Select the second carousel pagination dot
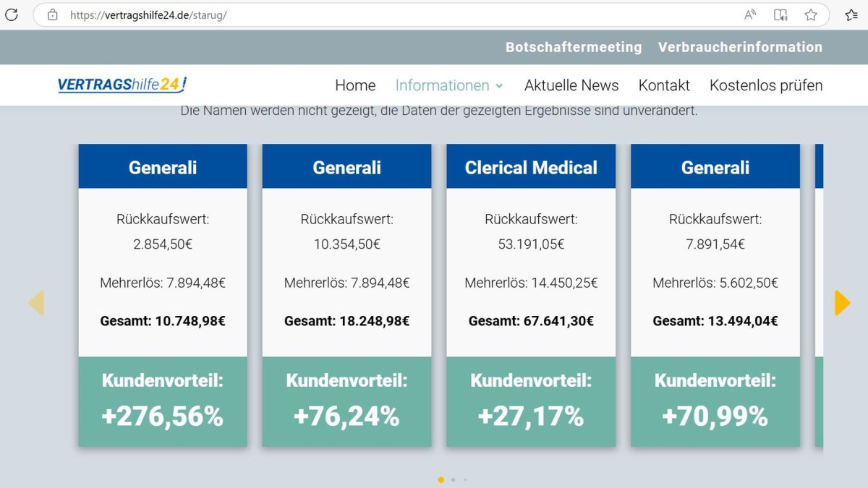This screenshot has width=868, height=488. click(454, 479)
